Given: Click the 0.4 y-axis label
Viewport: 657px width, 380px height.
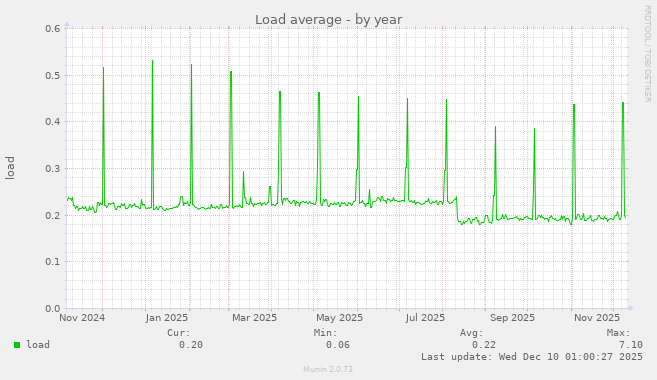Looking at the screenshot, I should click(x=53, y=122).
